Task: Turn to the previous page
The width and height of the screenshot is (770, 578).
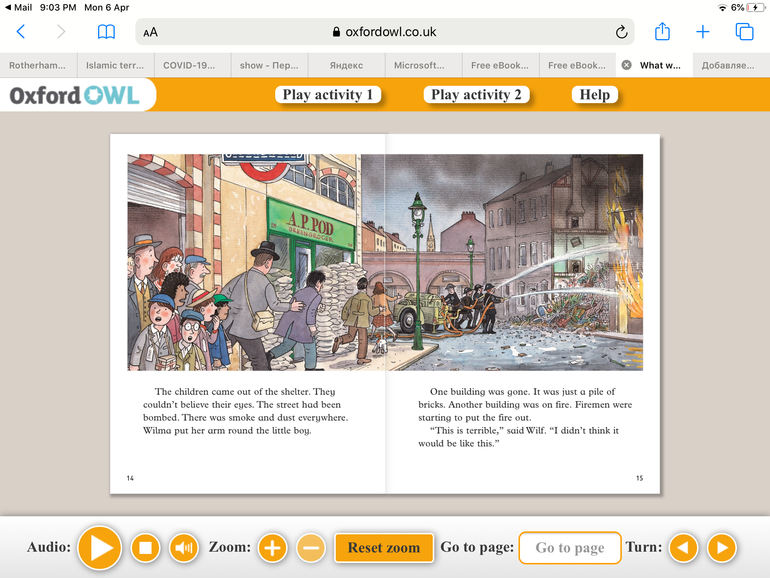Action: coord(684,547)
